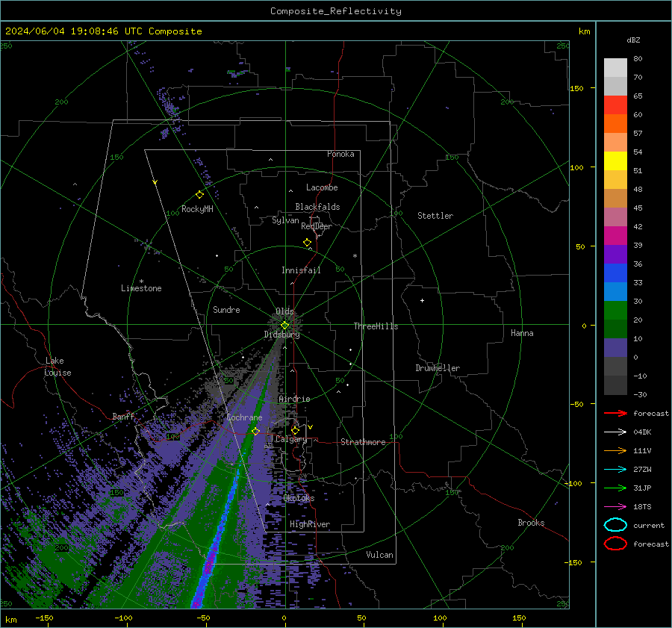The width and height of the screenshot is (672, 628).
Task: Click the Drumheller city label
Action: pyautogui.click(x=438, y=368)
